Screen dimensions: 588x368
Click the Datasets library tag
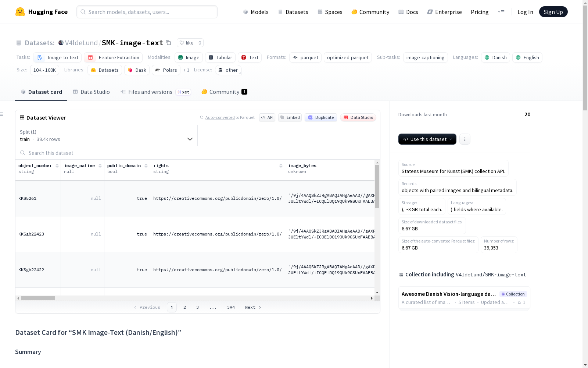[x=105, y=70]
